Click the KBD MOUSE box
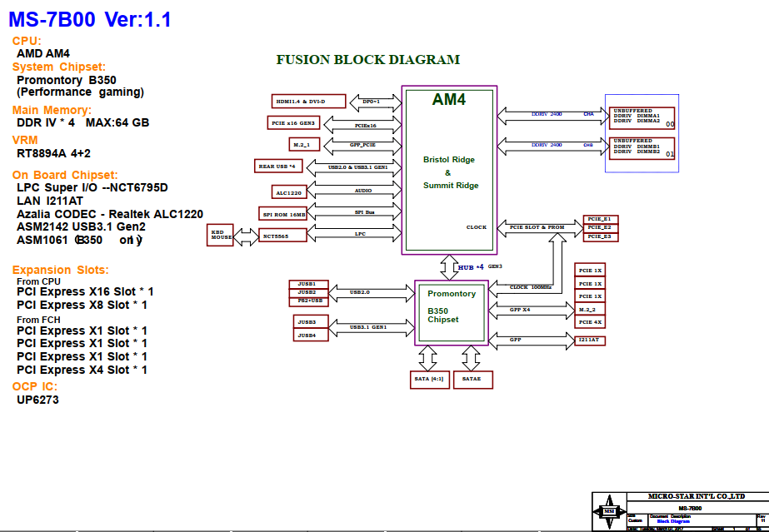This screenshot has height=532, width=769. 221,236
